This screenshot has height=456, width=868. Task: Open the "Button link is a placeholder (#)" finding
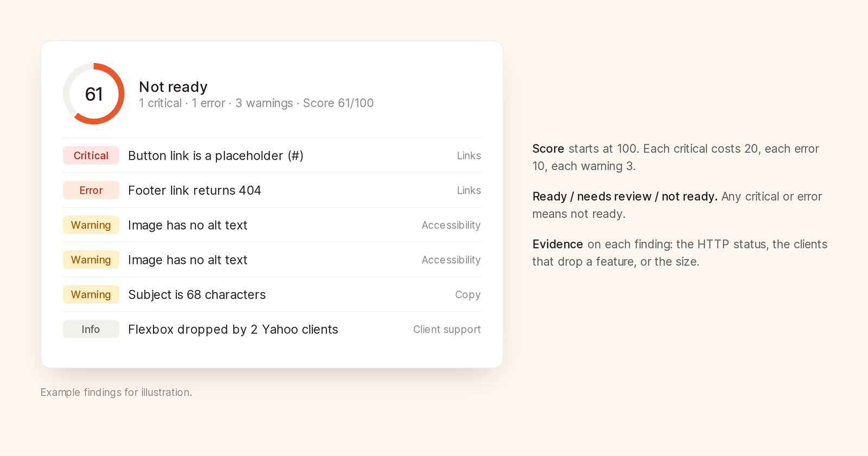point(215,156)
